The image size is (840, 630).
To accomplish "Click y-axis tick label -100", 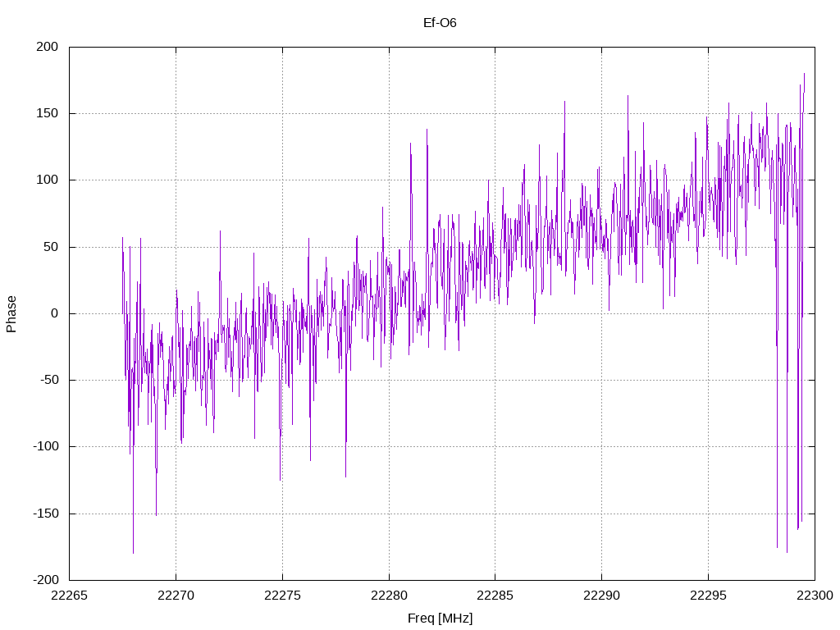I will coord(46,446).
